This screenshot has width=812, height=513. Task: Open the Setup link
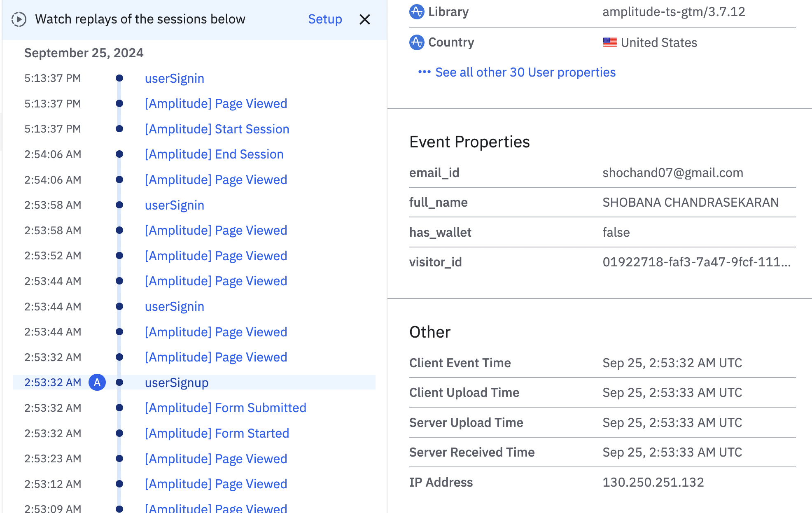coord(325,19)
